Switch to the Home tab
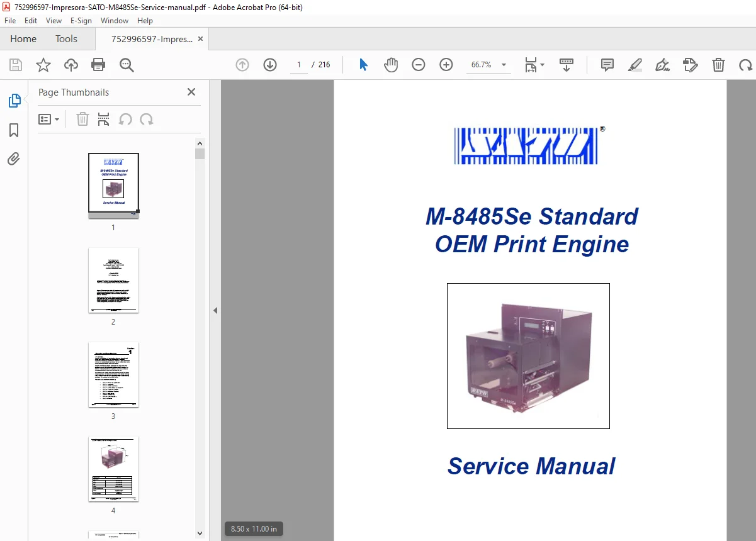This screenshot has width=756, height=541. [x=23, y=39]
